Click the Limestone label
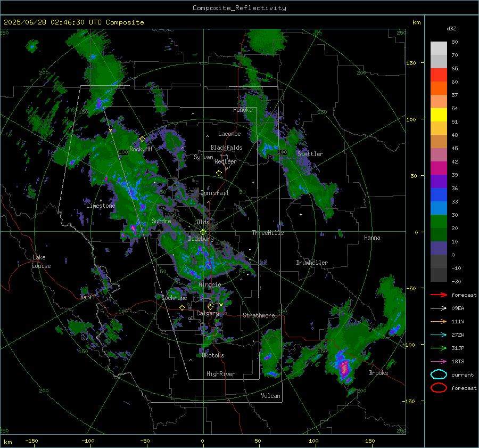The width and height of the screenshot is (479, 448). [x=101, y=206]
